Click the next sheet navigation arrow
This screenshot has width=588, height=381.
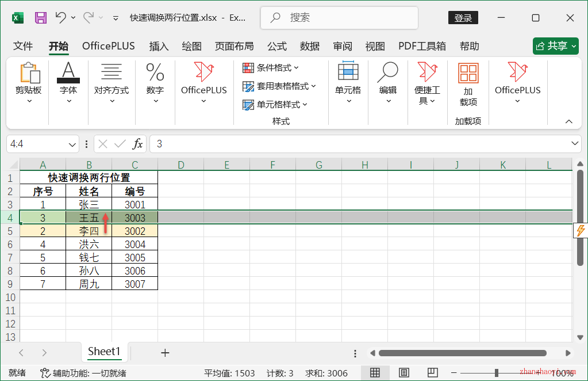tap(44, 353)
